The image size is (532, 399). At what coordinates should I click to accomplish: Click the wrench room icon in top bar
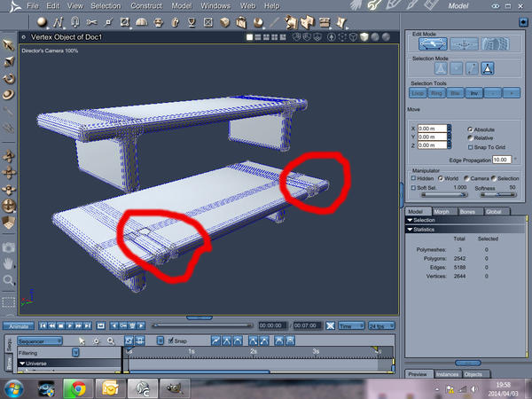click(x=373, y=5)
